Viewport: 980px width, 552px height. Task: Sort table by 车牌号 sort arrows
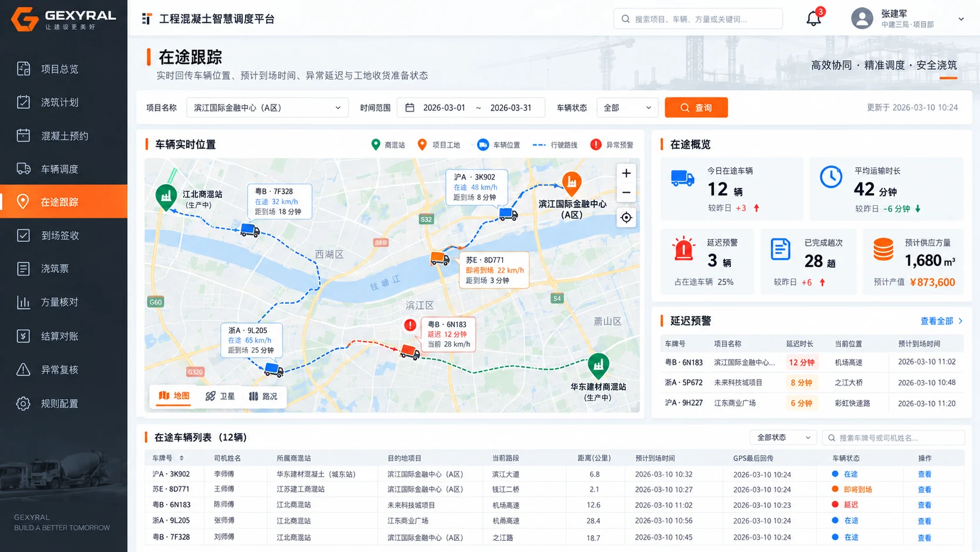(182, 458)
